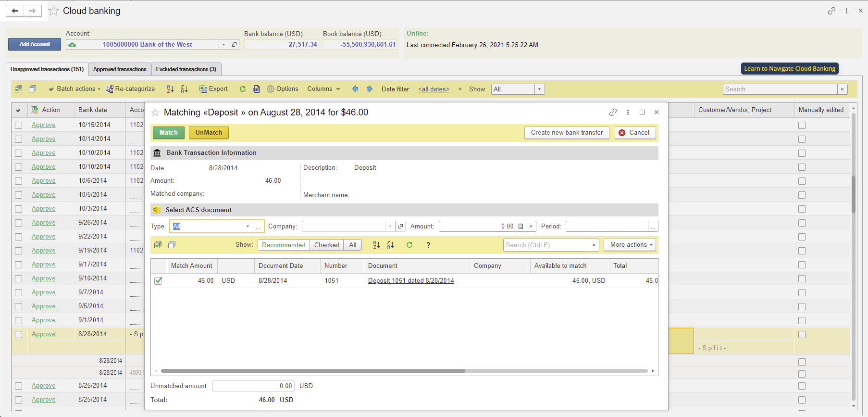The image size is (868, 417).
Task: Create a new bank transfer
Action: coord(567,133)
